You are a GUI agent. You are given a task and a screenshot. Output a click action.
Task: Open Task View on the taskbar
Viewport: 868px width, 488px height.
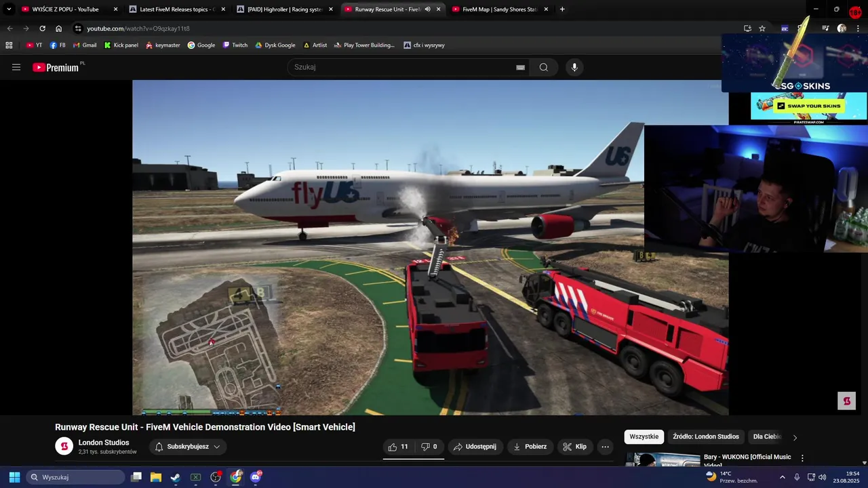pyautogui.click(x=136, y=477)
